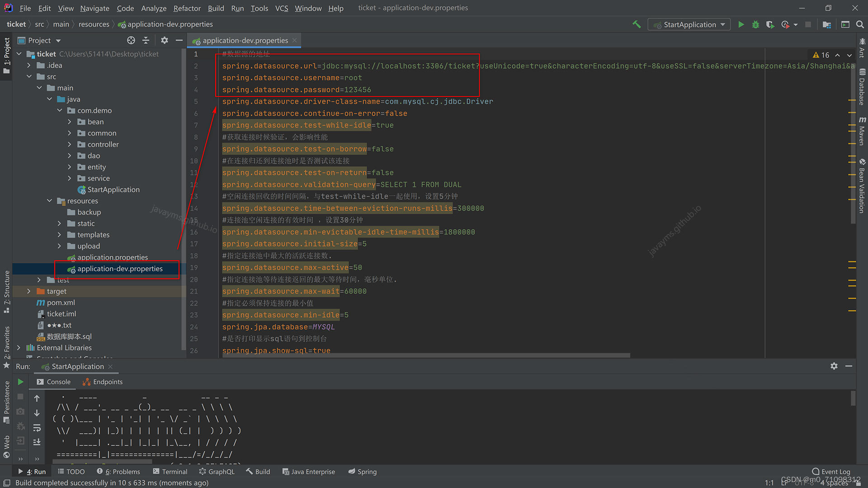Expand the controller package

tap(69, 144)
